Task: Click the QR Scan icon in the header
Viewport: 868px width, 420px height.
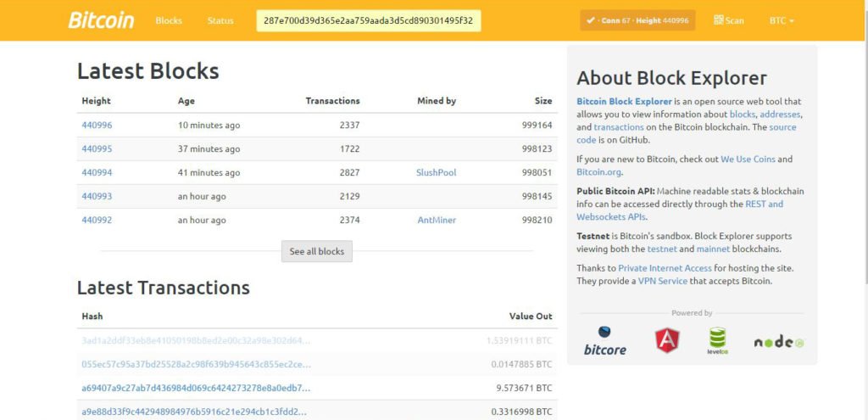Action: 719,20
